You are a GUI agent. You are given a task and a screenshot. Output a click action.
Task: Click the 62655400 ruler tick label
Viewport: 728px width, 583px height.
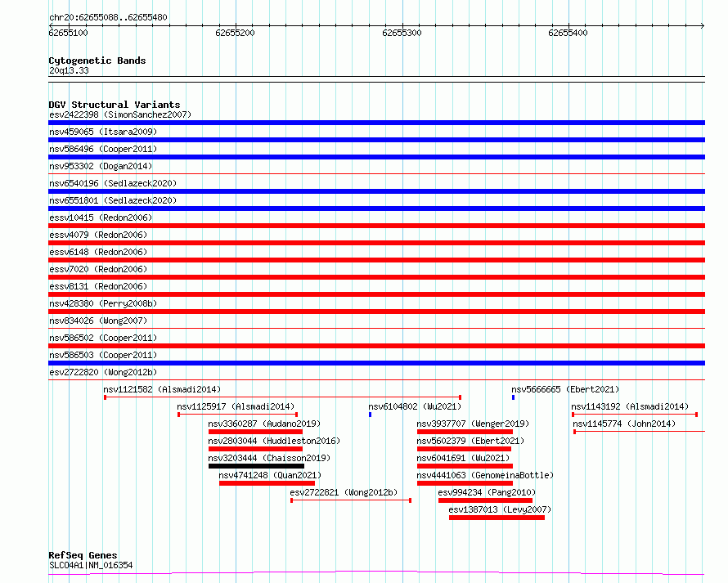tap(568, 33)
